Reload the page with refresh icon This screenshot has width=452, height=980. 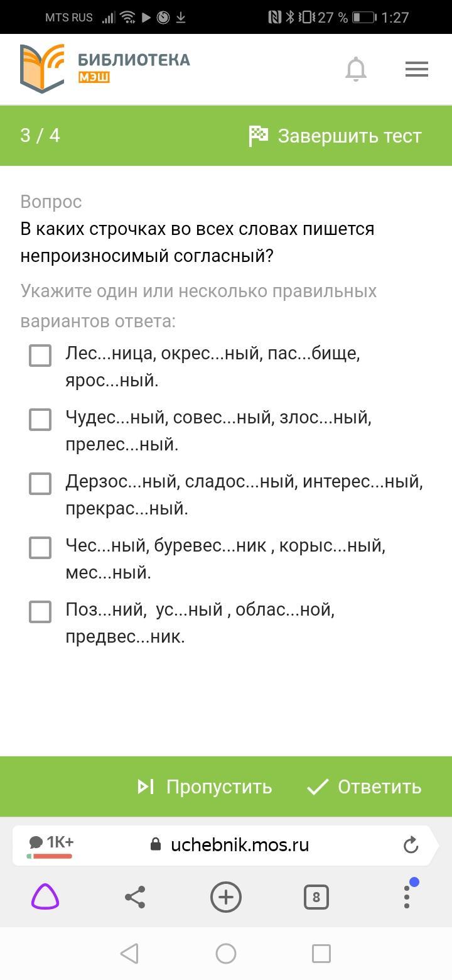coord(411,845)
